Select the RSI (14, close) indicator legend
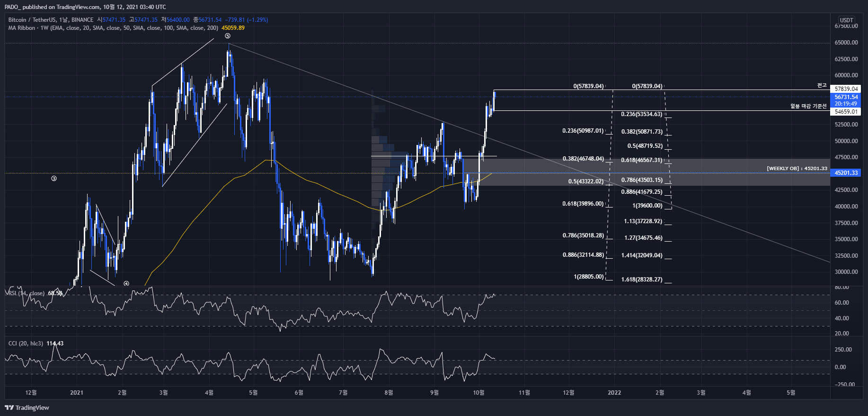Viewport: 868px width, 416px height. [x=27, y=293]
